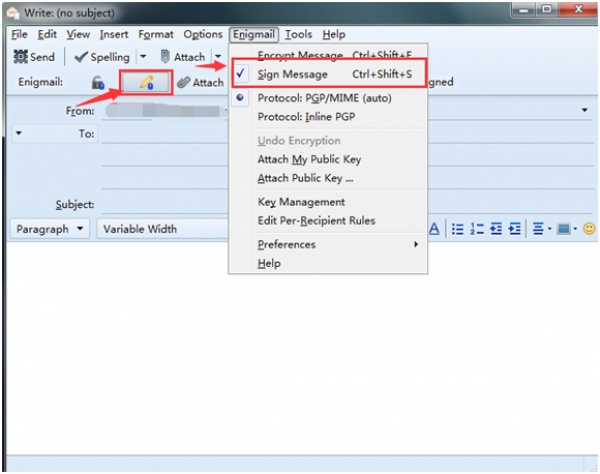The image size is (600, 474).
Task: Click the mail icon in title bar
Action: pyautogui.click(x=13, y=13)
